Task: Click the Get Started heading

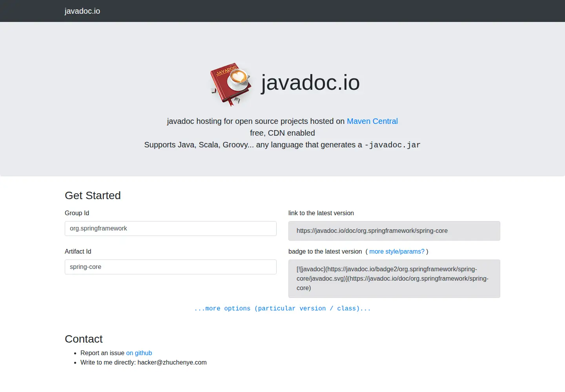Action: 93,195
